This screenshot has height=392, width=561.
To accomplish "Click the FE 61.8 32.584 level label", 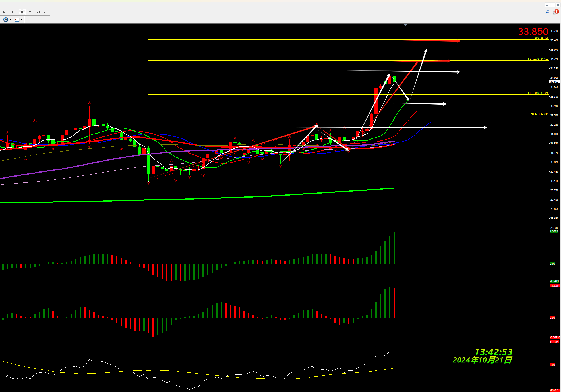I will [x=539, y=114].
